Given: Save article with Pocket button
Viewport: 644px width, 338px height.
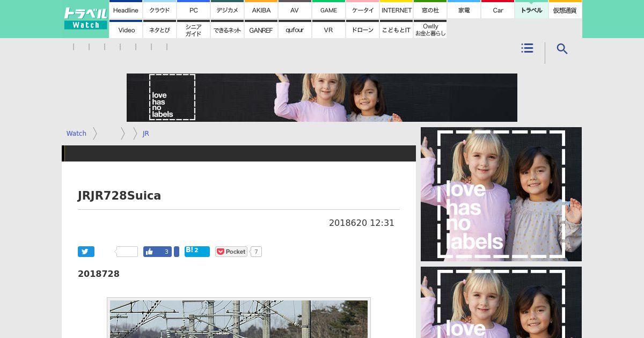Looking at the screenshot, I should [231, 252].
